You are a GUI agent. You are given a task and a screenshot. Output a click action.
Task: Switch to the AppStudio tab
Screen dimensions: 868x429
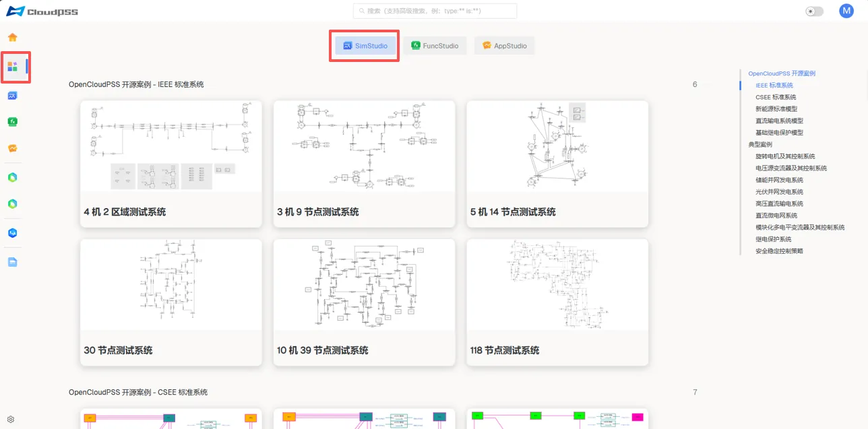pyautogui.click(x=505, y=46)
